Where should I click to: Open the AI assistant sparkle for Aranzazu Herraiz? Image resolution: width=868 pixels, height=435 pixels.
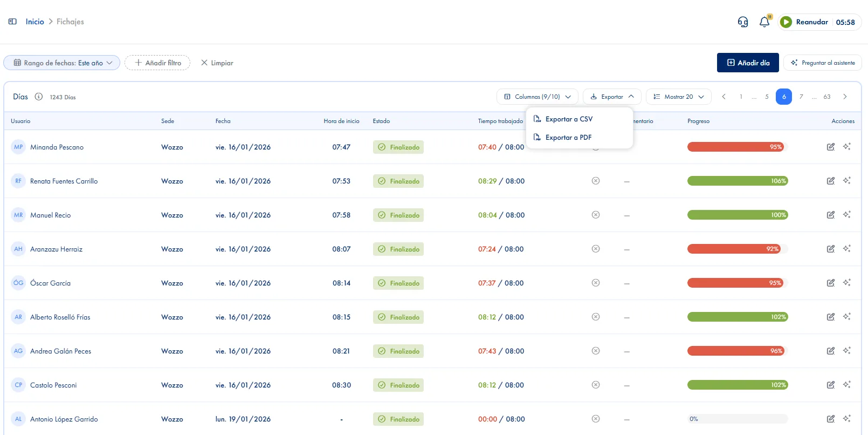(x=847, y=249)
